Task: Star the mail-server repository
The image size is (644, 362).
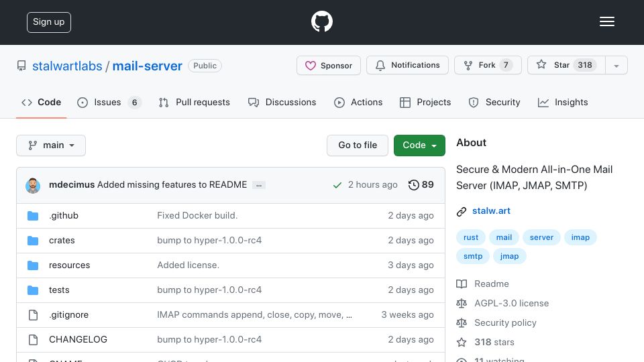Action: click(x=566, y=65)
